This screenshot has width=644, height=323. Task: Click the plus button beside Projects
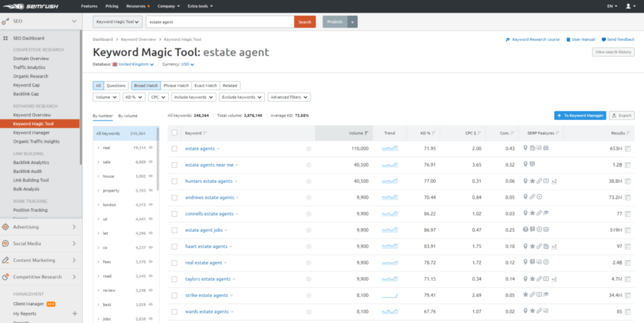(352, 22)
